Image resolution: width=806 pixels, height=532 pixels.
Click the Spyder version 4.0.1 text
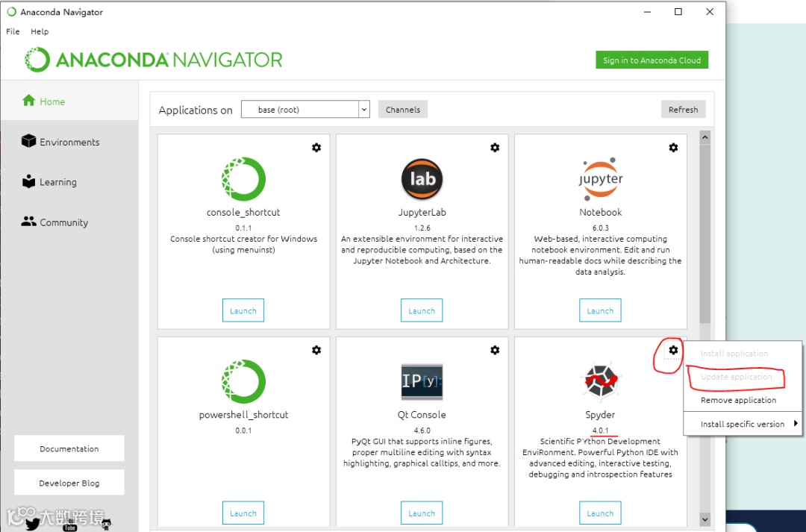pyautogui.click(x=600, y=431)
